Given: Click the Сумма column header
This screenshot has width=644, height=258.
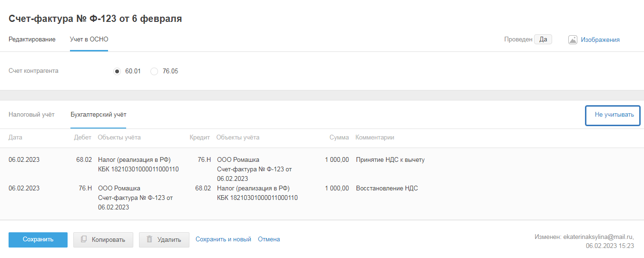Looking at the screenshot, I should pyautogui.click(x=339, y=138).
